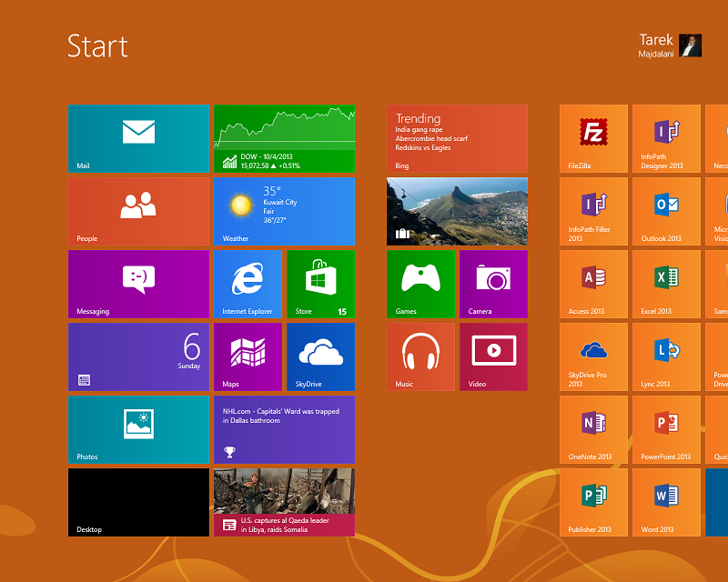Open the mountain landscape Travel tile
The width and height of the screenshot is (728, 582).
click(457, 211)
